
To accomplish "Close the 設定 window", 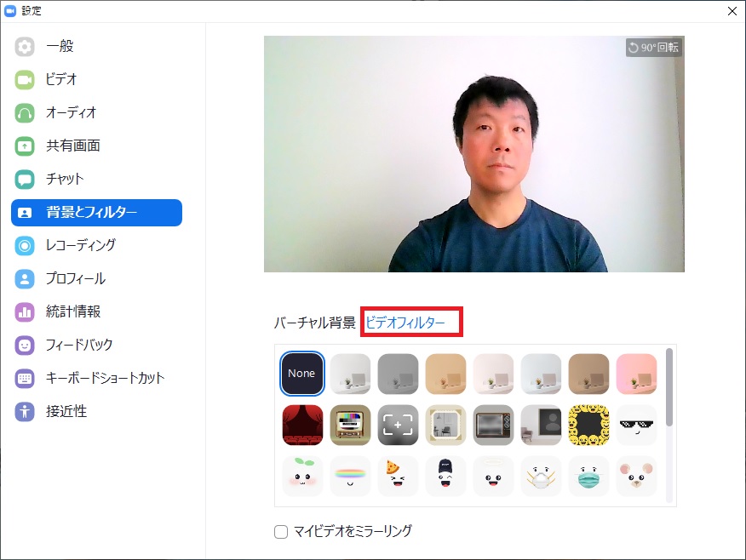I will point(732,11).
